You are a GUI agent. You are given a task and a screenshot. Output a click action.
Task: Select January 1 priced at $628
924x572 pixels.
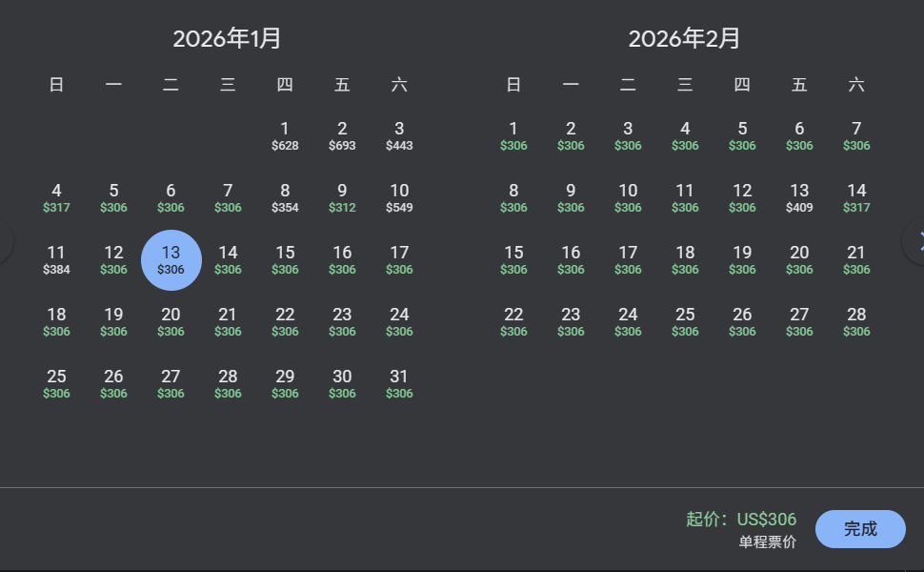[285, 135]
